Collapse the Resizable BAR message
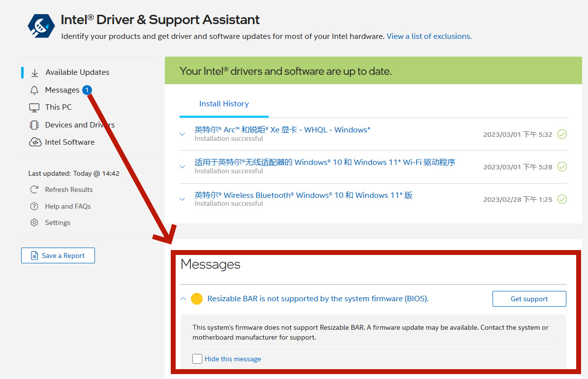588x379 pixels. [x=183, y=299]
